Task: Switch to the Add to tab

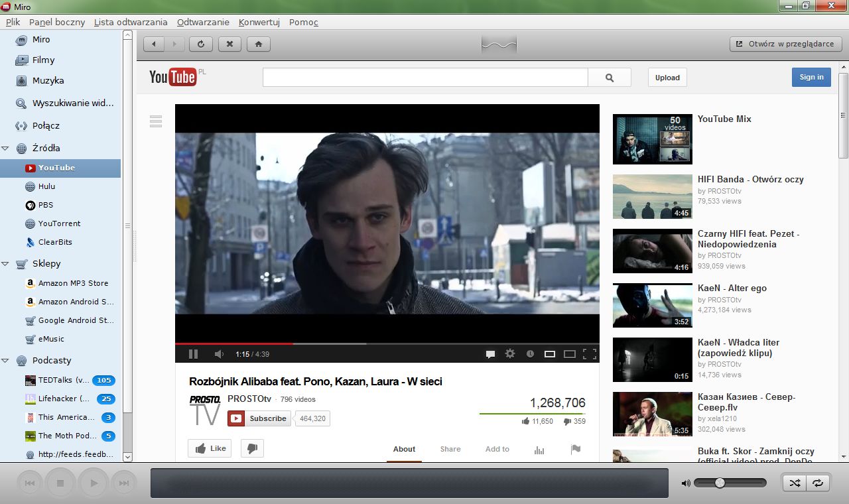Action: tap(497, 449)
